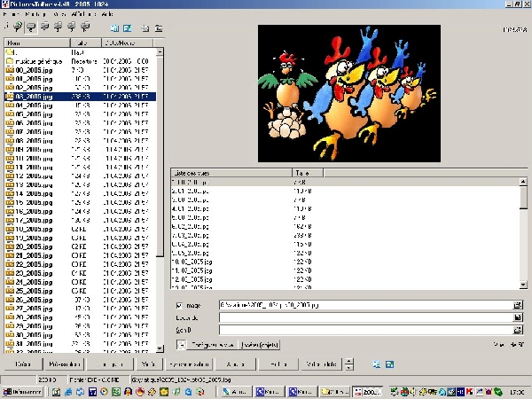Click the drive icon with green arrow in toolbar
The height and width of the screenshot is (399, 532).
tap(18, 27)
